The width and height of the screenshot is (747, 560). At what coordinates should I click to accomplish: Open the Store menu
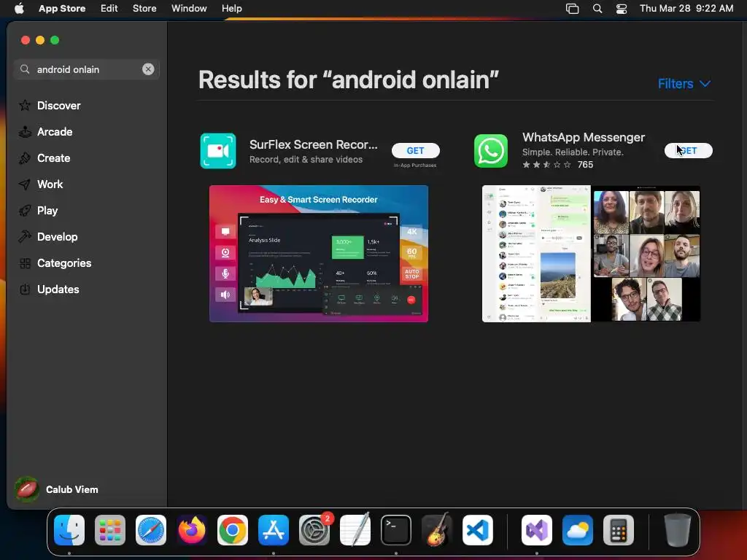point(144,8)
